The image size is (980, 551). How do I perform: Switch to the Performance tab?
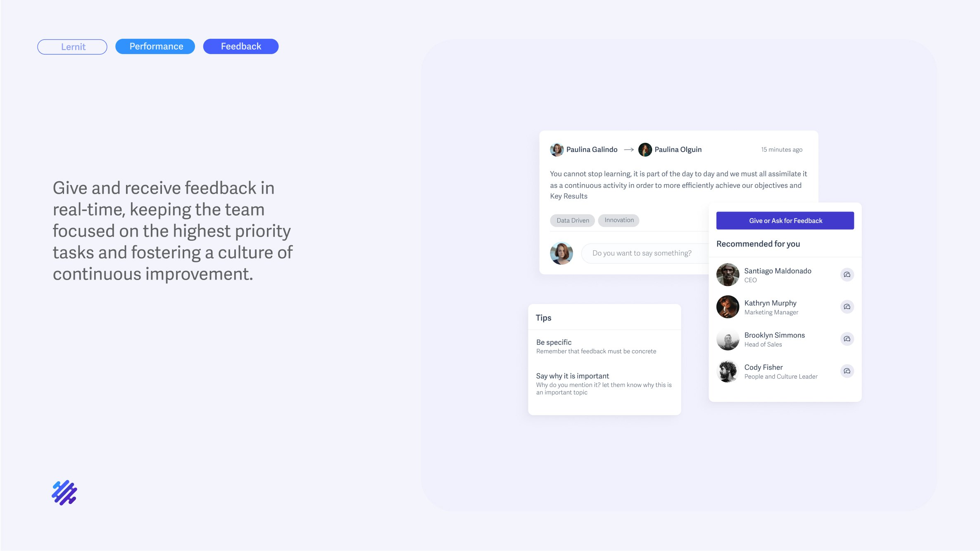coord(155,46)
